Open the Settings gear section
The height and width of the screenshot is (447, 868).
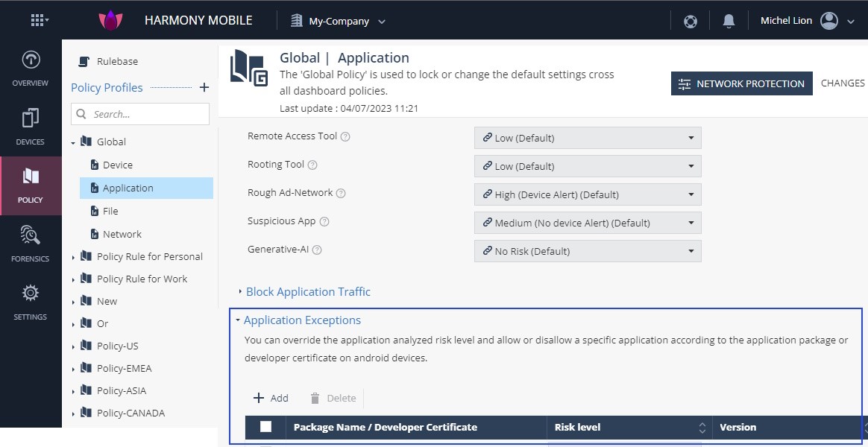31,302
